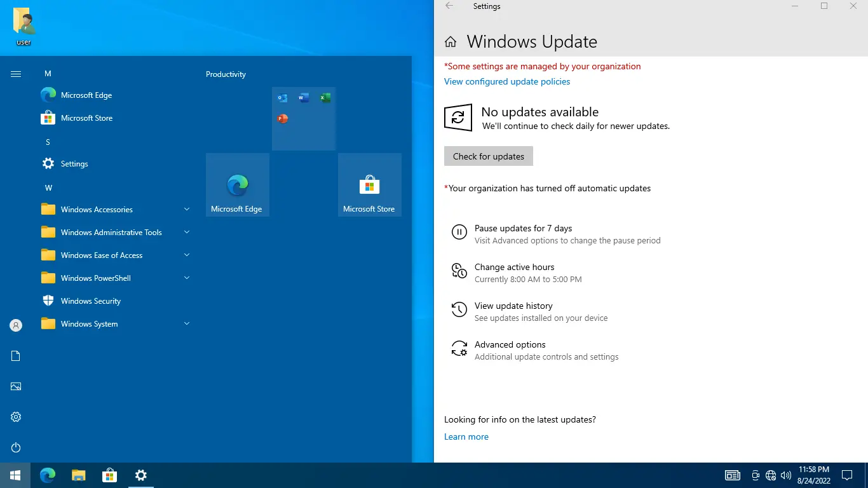Open the Outlook icon in Productivity folder
Screen dimensions: 868x488
283,98
